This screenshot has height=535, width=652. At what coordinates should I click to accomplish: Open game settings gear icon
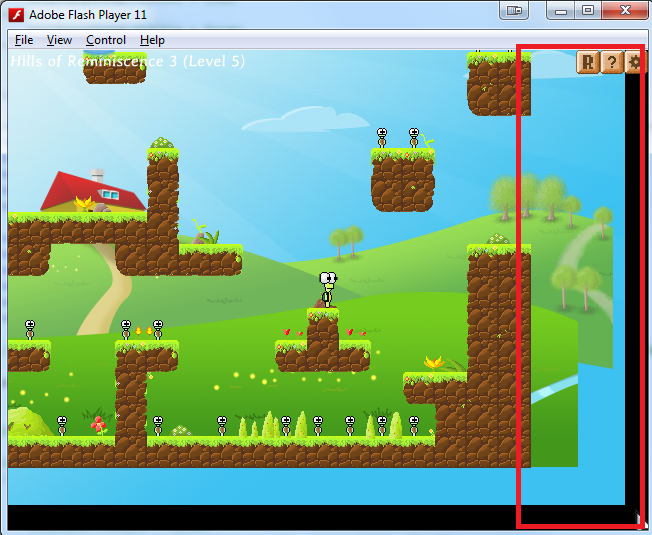tap(634, 62)
